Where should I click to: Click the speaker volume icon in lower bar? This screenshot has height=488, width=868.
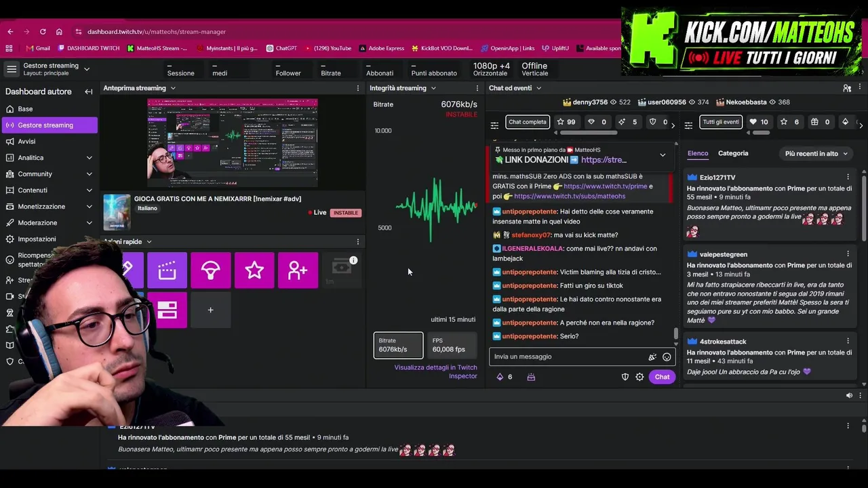click(849, 395)
